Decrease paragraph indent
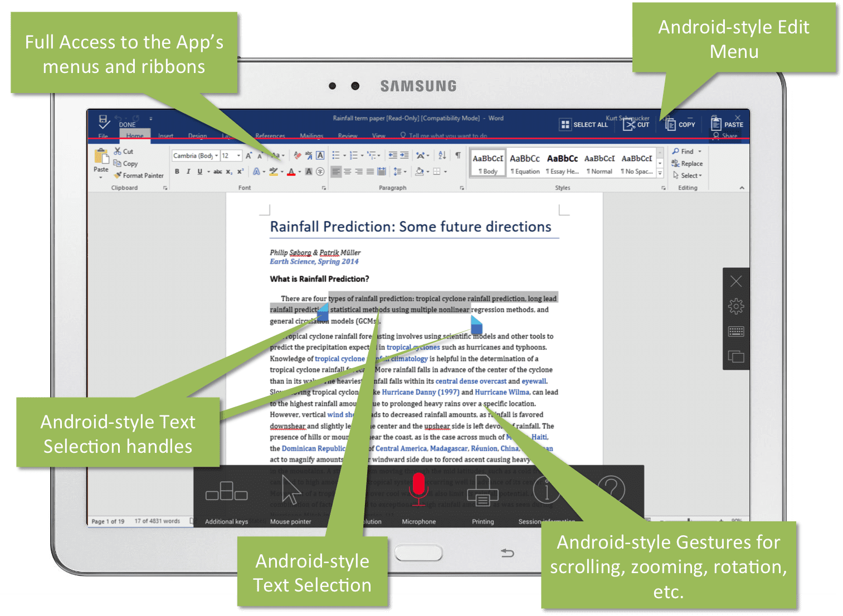 tap(393, 156)
